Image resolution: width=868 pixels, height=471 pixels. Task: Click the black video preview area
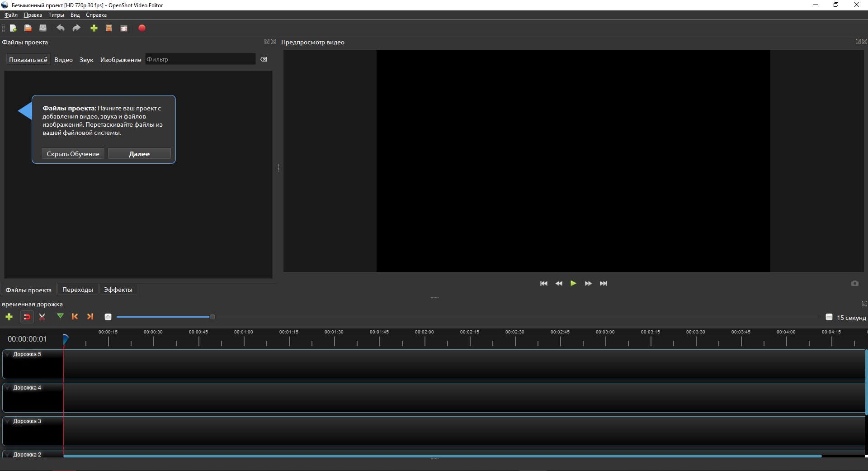point(573,161)
